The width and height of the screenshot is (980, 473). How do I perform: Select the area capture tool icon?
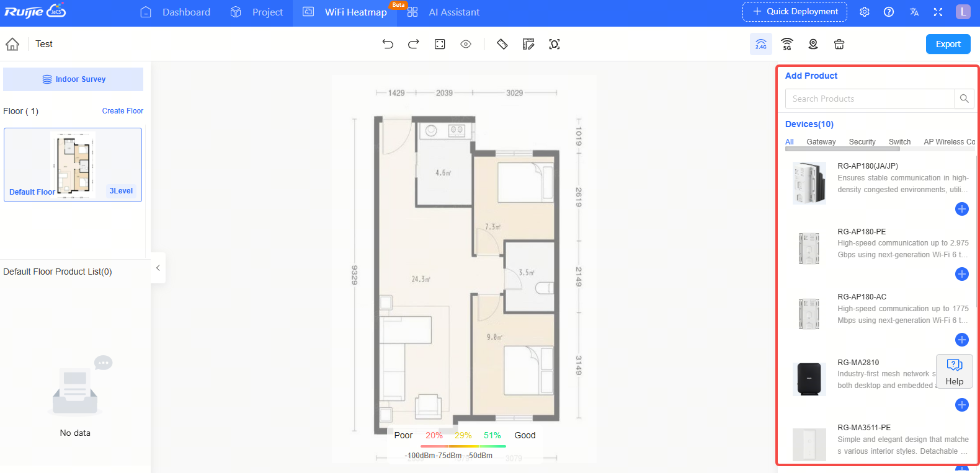(x=555, y=44)
